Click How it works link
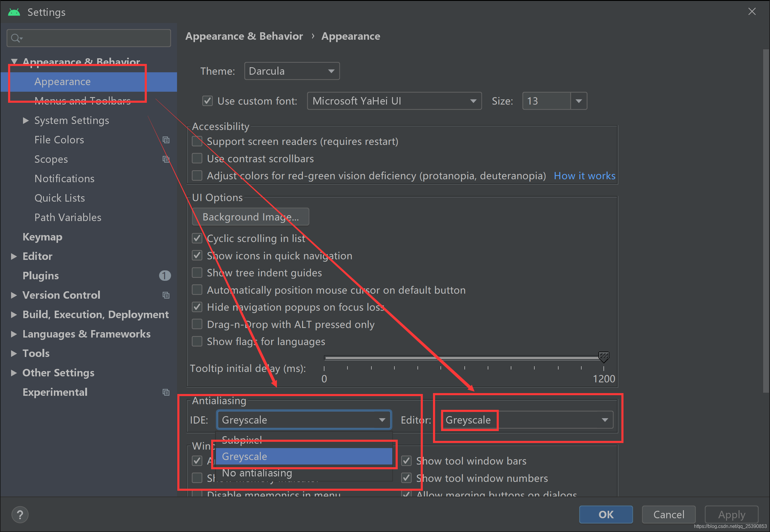This screenshot has height=532, width=770. [585, 175]
